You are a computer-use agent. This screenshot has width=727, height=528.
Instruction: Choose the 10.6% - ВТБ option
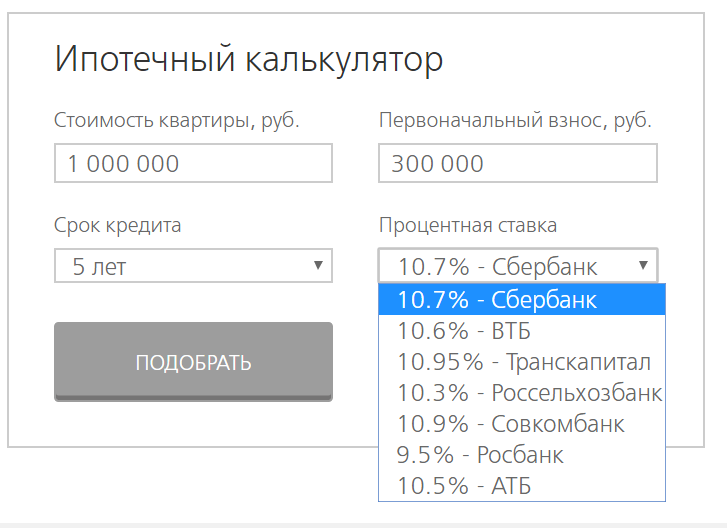point(522,331)
